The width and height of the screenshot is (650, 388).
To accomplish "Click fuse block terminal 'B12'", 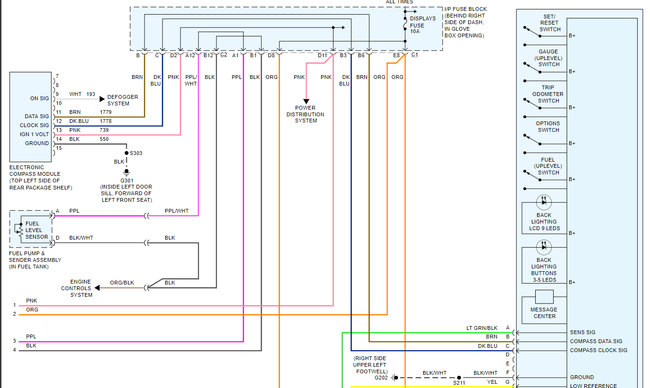I will point(208,56).
